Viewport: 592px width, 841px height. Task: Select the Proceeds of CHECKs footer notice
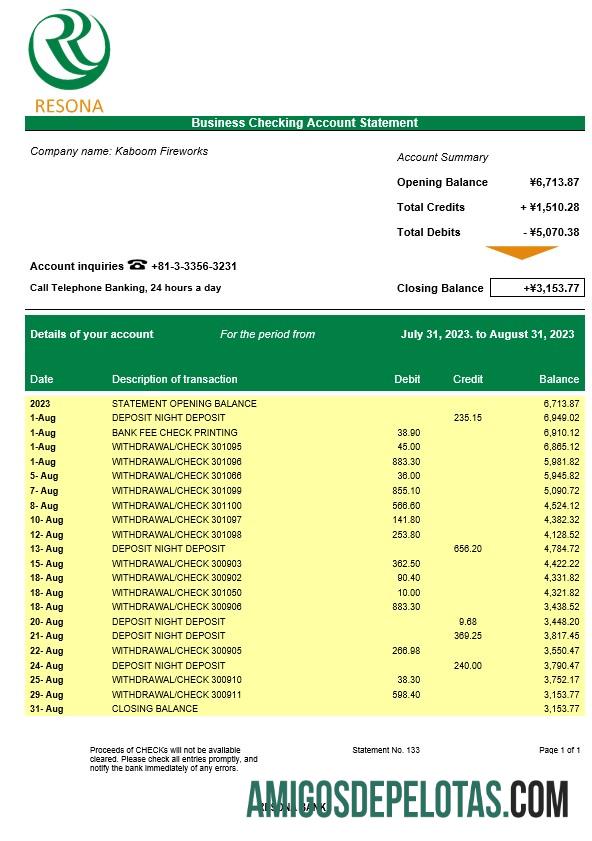174,759
